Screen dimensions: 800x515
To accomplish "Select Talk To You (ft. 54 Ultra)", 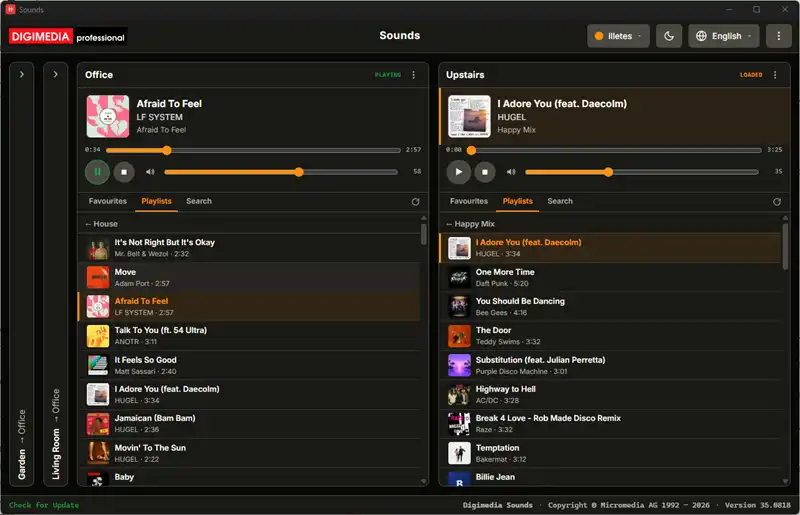I will [x=249, y=336].
